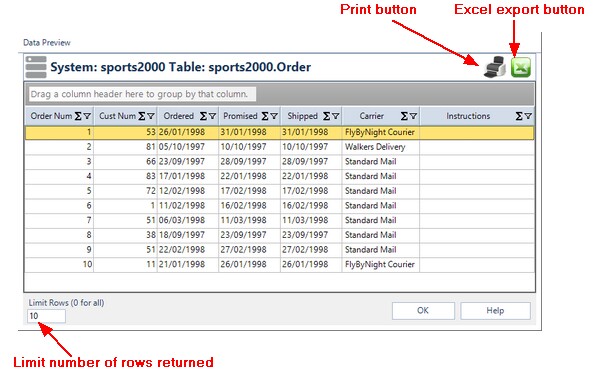Click the printer icon to print data
Image resolution: width=600 pixels, height=380 pixels.
pos(495,67)
